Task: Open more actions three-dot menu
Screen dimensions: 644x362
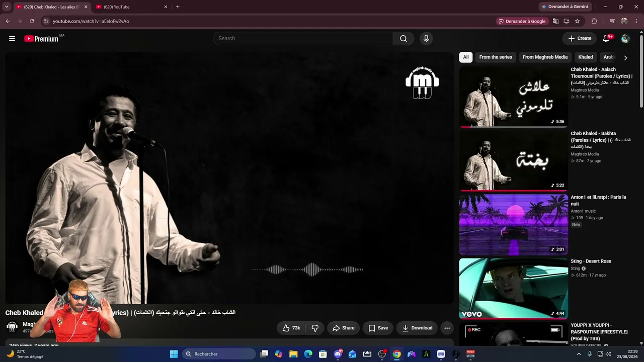Action: 447,328
